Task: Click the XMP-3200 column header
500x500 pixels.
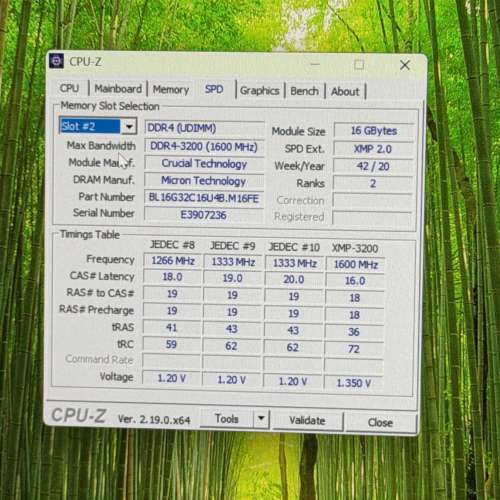Action: [x=355, y=248]
